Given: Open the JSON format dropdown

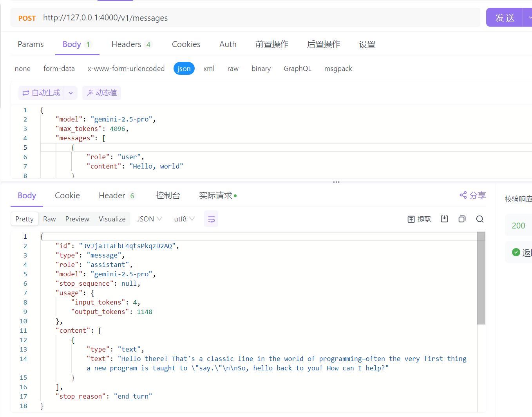Looking at the screenshot, I should pyautogui.click(x=149, y=219).
